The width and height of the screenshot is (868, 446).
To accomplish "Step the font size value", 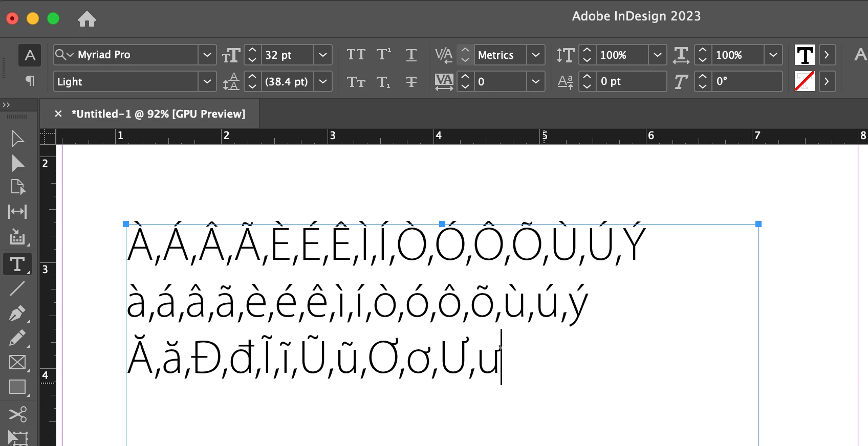I will (252, 55).
